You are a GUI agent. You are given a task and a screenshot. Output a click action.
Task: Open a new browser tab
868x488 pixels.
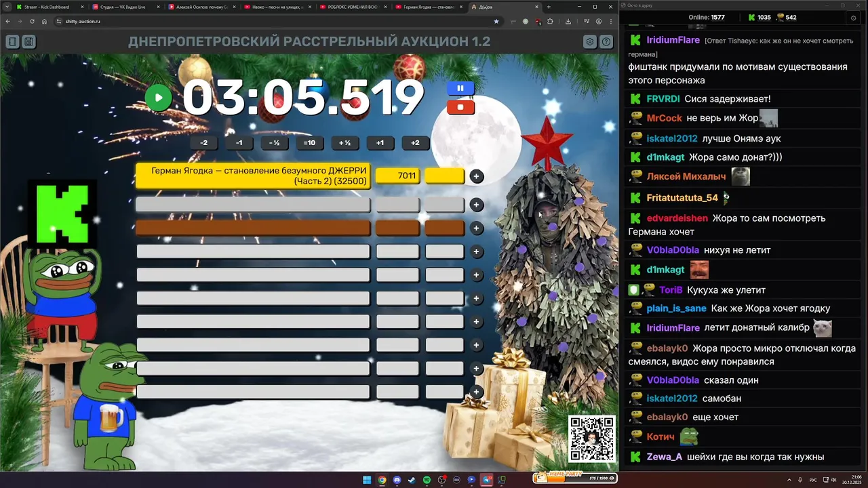pyautogui.click(x=549, y=7)
